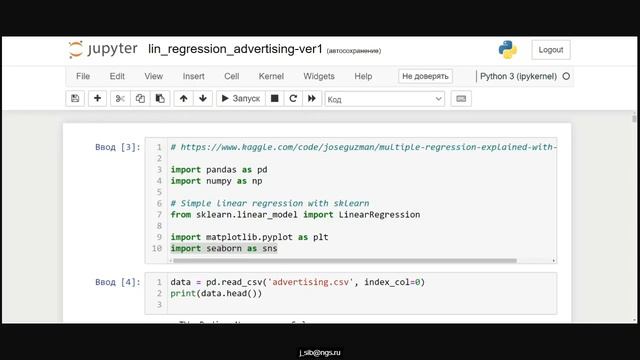The image size is (640, 360).
Task: Click scroll right arrow of cell 3
Action: point(554,260)
